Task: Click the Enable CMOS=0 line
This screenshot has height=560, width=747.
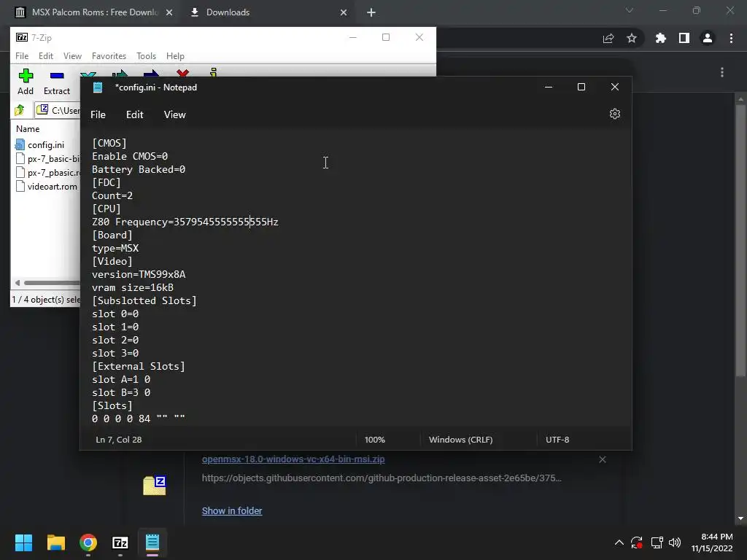Action: click(x=130, y=156)
